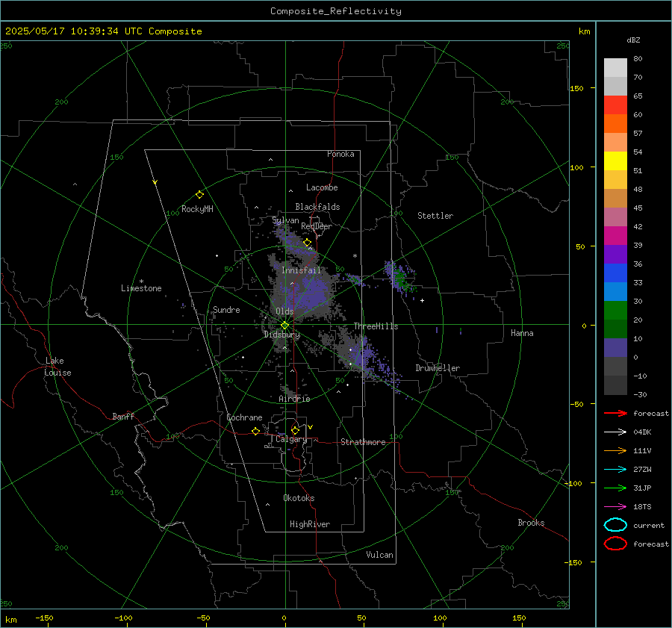Click the km unit label at top right
Viewport: 672px width, 628px height.
(584, 31)
